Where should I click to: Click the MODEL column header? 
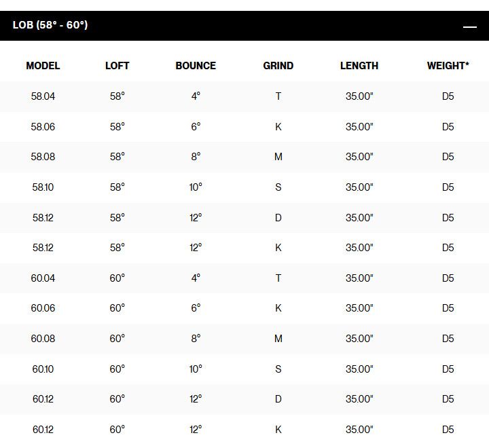coord(43,66)
